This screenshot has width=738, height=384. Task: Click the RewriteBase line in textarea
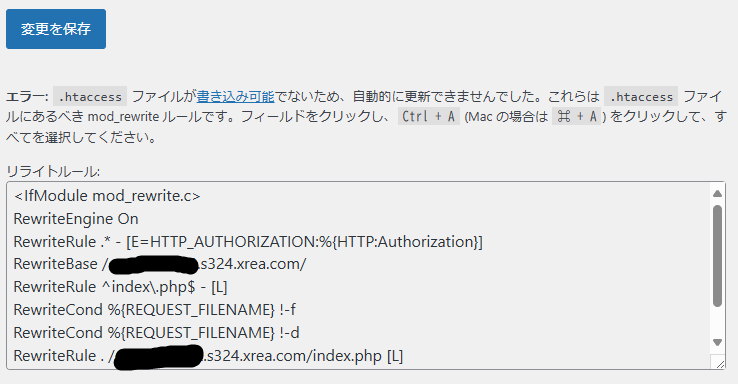tap(160, 264)
